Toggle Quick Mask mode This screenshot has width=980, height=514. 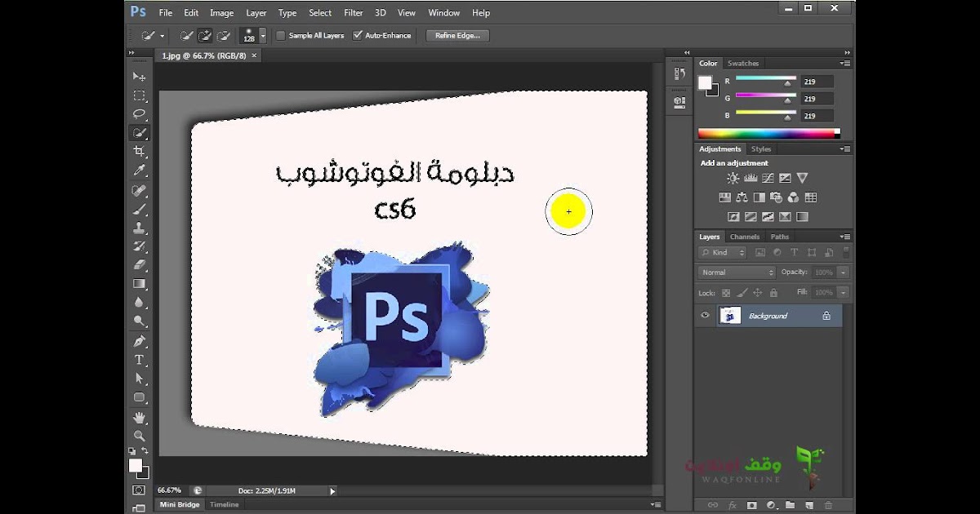pos(140,490)
